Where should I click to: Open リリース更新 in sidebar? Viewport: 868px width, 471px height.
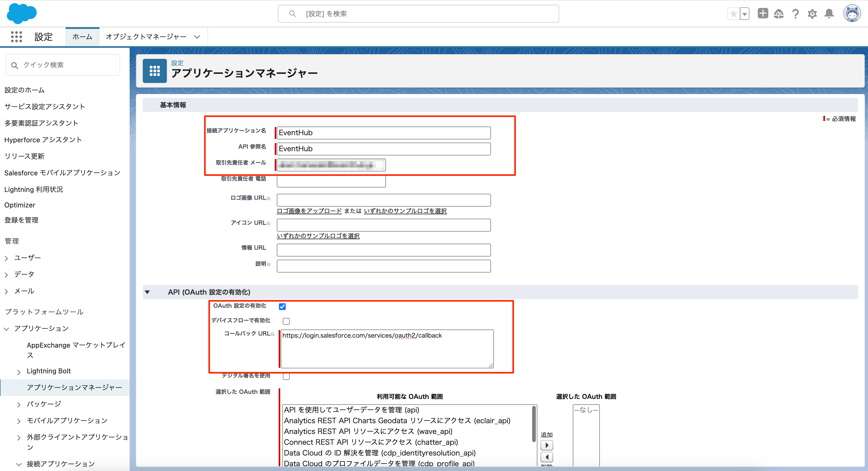pyautogui.click(x=25, y=156)
